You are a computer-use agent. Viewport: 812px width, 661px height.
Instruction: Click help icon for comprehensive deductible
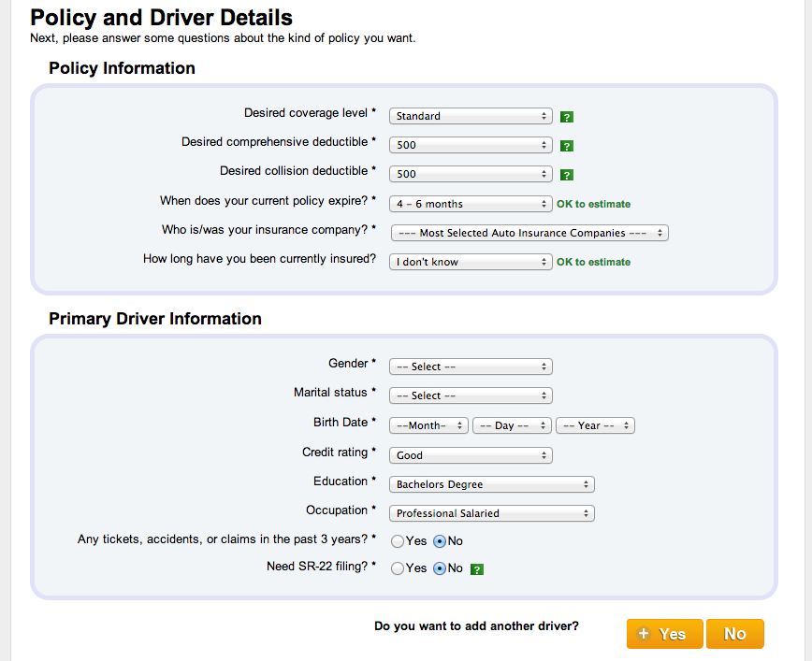tap(566, 146)
